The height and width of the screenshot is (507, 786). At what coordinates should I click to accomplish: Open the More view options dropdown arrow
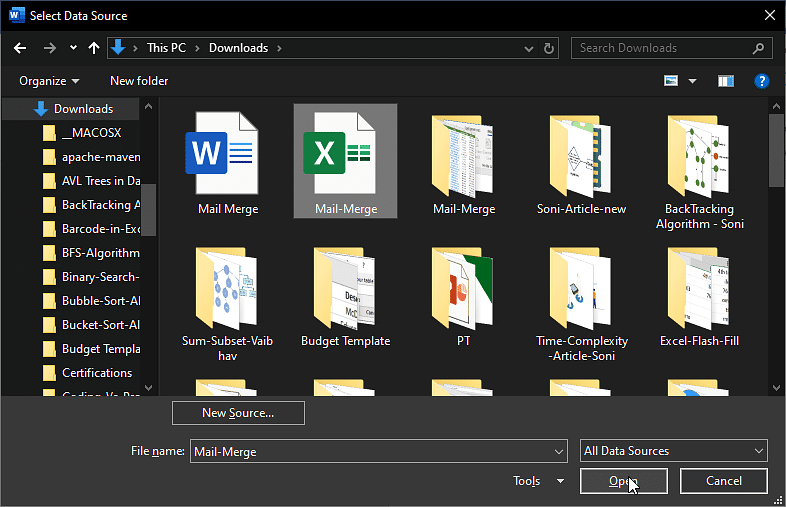[692, 81]
